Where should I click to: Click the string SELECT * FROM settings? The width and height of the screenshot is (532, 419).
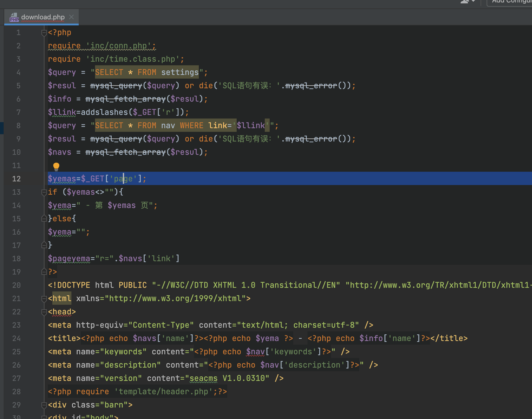[x=147, y=72]
